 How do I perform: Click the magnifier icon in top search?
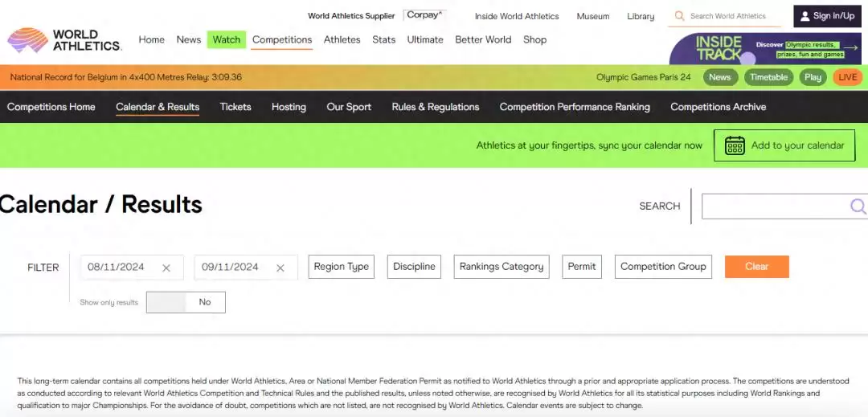(679, 16)
